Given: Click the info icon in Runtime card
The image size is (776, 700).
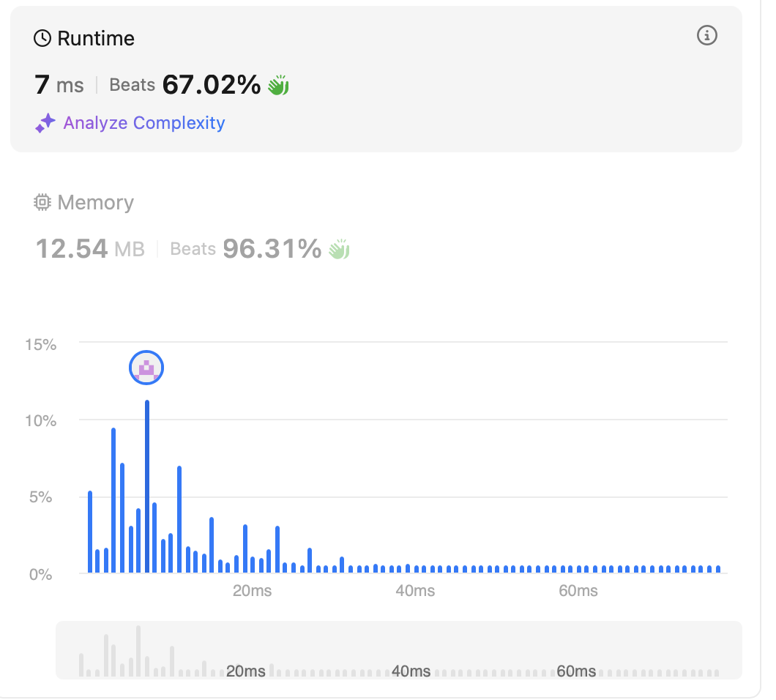Looking at the screenshot, I should pos(707,35).
